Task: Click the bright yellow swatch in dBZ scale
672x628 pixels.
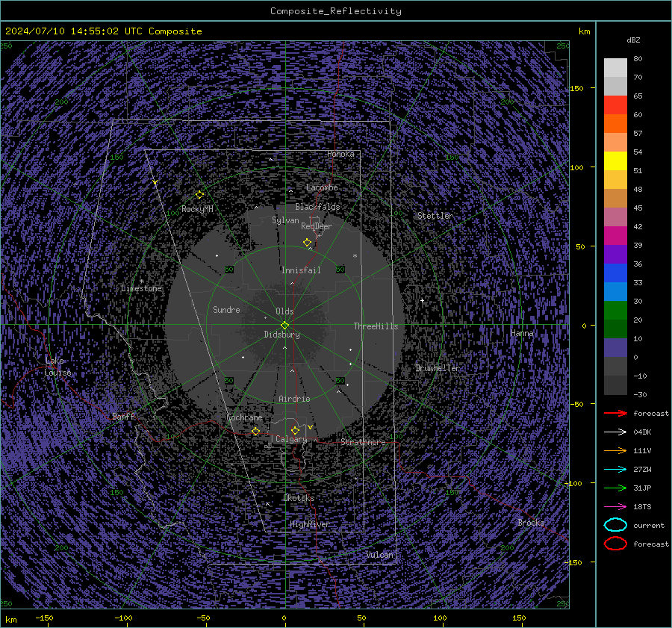Action: pyautogui.click(x=615, y=161)
